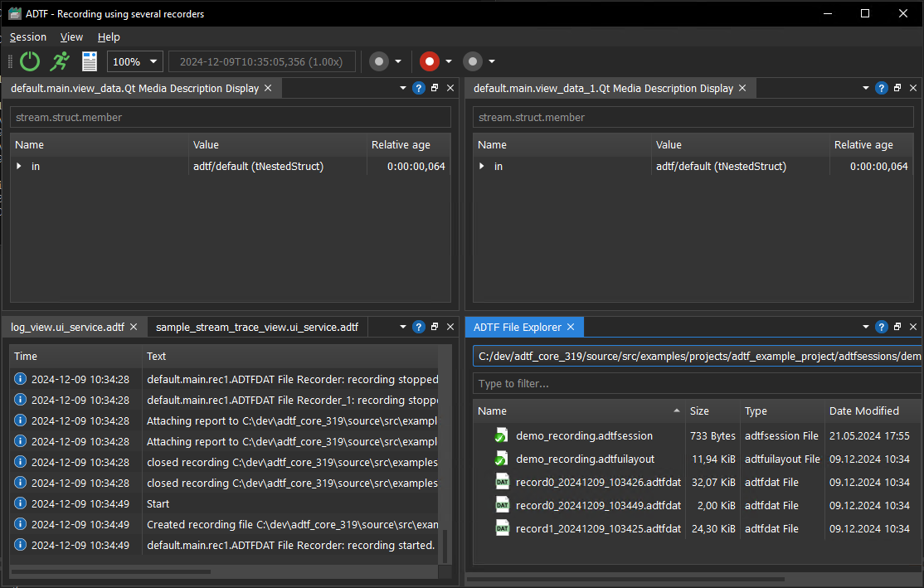Screen dimensions: 924x588
Task: Select demo_recording.adtfuilayout file icon
Action: 501,459
